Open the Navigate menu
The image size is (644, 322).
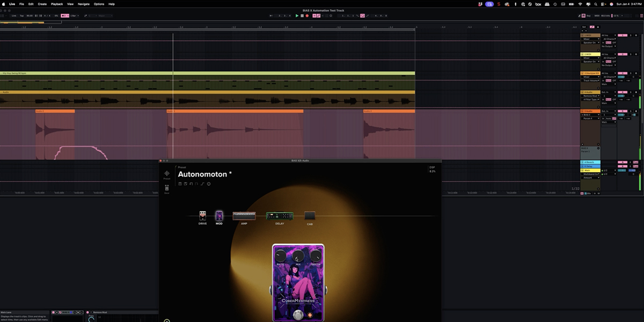click(84, 4)
